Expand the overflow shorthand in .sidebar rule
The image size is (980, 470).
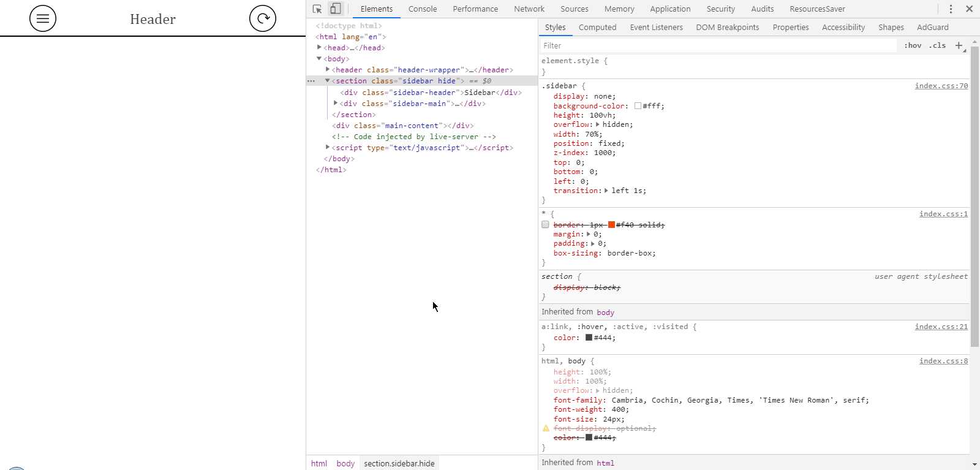[x=598, y=124]
